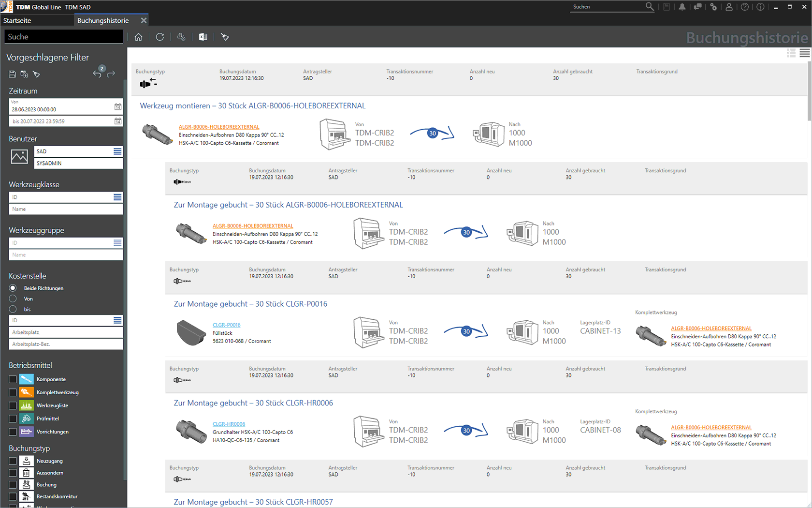This screenshot has height=508, width=812.
Task: Load a saved filter set
Action: point(24,74)
